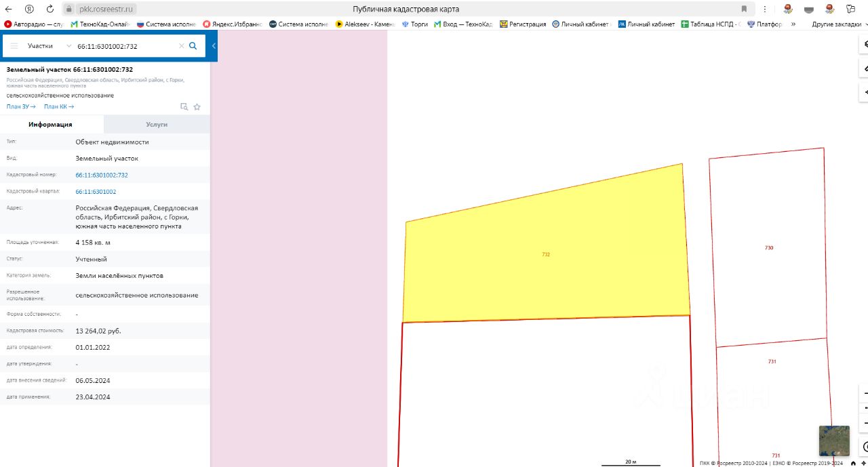Open the Авторадио bookmark
The image size is (868, 467).
click(x=35, y=24)
